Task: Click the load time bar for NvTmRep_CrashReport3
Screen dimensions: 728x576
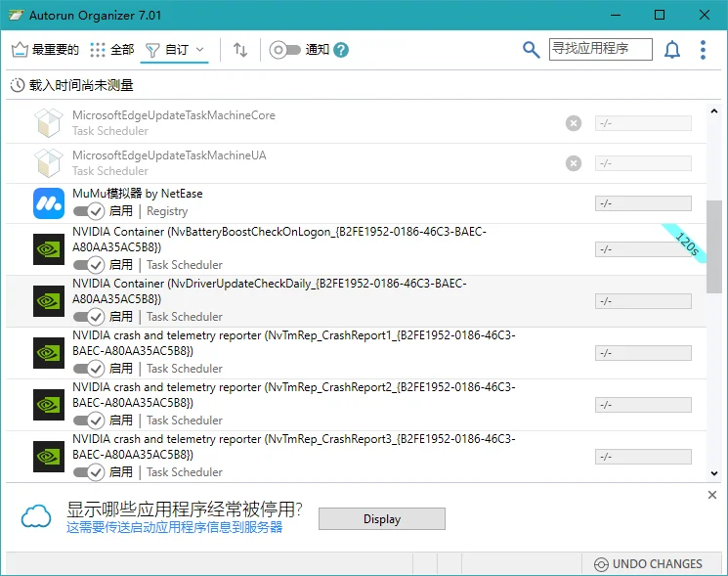Action: tap(643, 457)
